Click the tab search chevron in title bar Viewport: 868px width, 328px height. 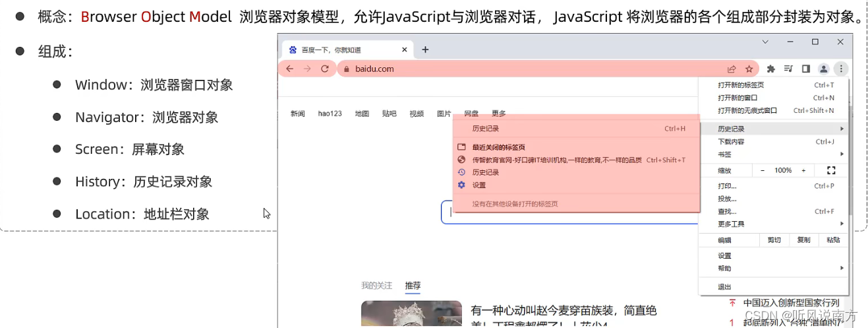coord(765,42)
